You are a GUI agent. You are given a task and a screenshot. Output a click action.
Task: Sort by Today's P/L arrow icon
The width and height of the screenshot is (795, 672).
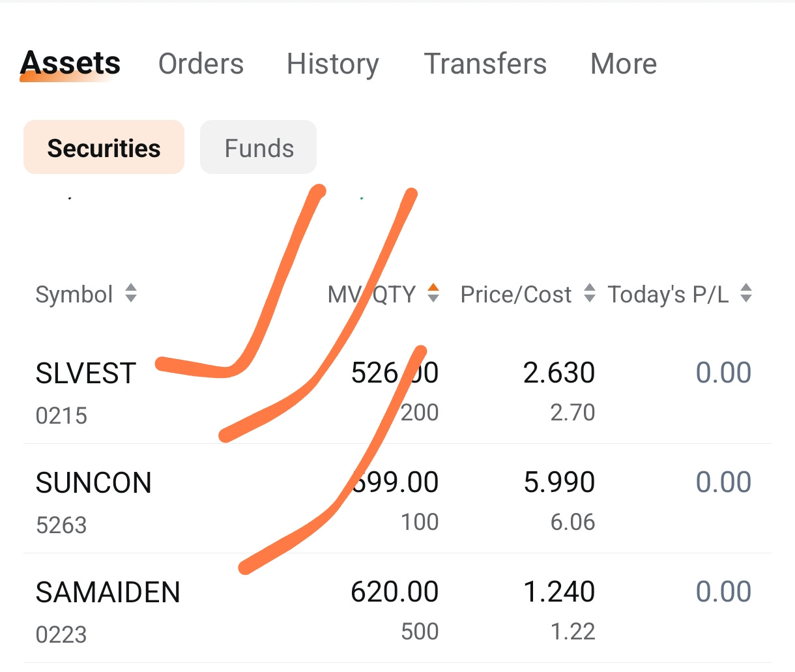click(x=746, y=293)
